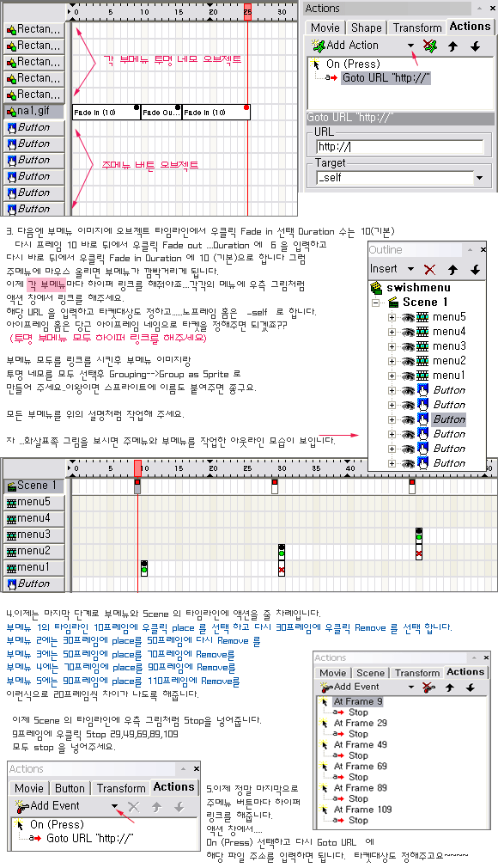Image resolution: width=498 pixels, height=868 pixels.
Task: Click the URL input field
Action: pyautogui.click(x=399, y=147)
